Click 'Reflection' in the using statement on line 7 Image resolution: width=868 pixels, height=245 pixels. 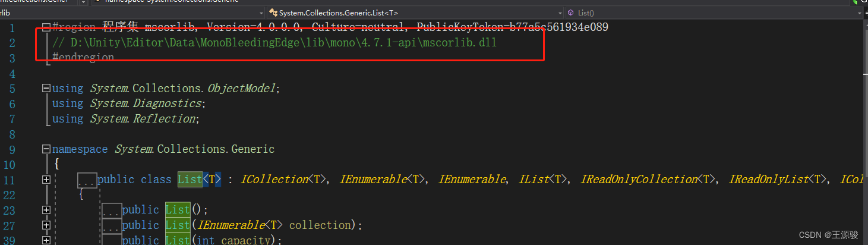pos(164,119)
